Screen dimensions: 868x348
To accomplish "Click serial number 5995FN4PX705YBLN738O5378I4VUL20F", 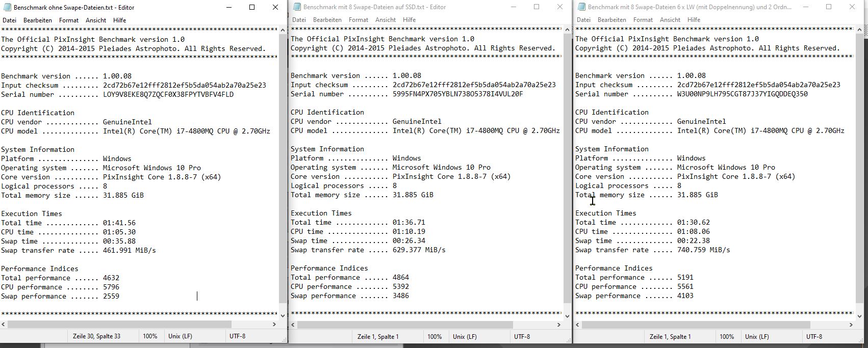I will pos(458,94).
